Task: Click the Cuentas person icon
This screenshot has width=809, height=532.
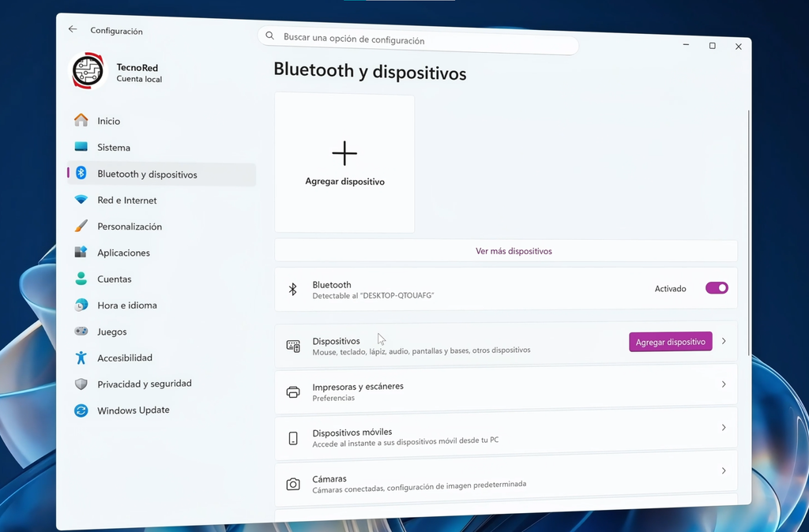Action: point(81,279)
